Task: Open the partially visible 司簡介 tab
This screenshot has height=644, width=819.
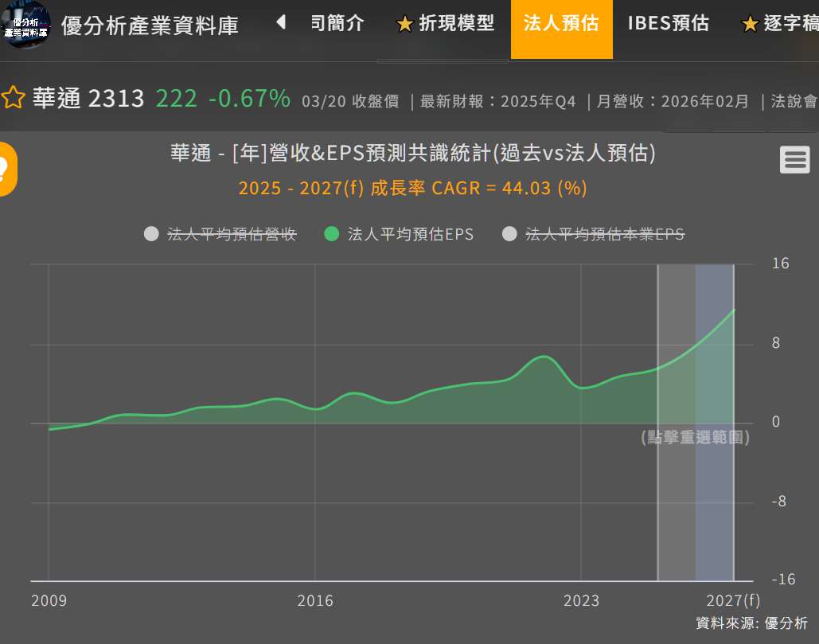Action: 337,24
